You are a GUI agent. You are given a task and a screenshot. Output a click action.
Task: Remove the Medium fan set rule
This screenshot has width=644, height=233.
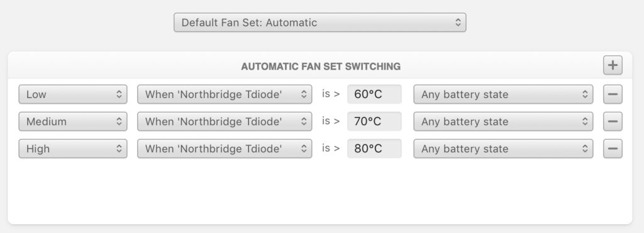pyautogui.click(x=613, y=121)
